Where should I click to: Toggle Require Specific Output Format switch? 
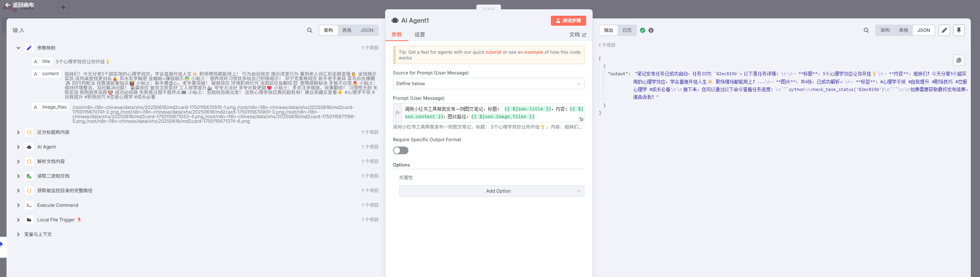[401, 150]
